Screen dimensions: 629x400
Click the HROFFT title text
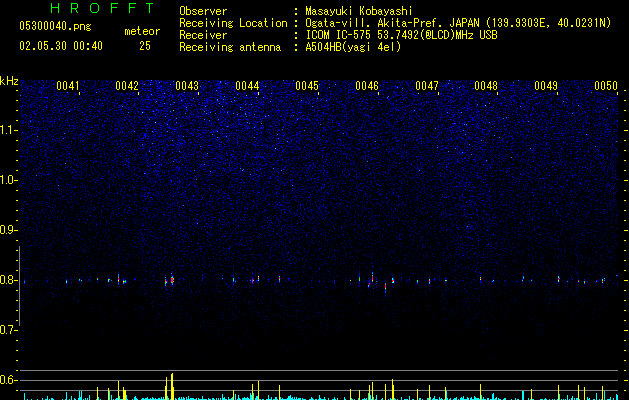point(103,8)
